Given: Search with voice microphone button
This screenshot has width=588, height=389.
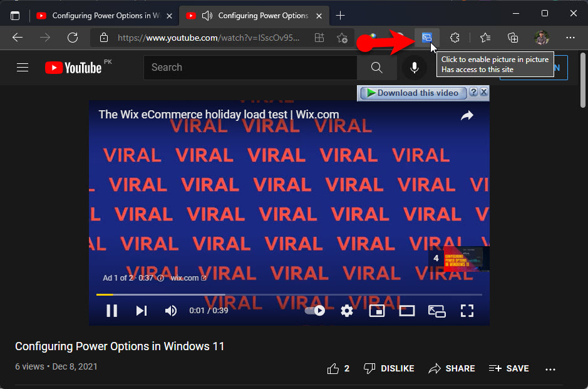Looking at the screenshot, I should click(414, 68).
